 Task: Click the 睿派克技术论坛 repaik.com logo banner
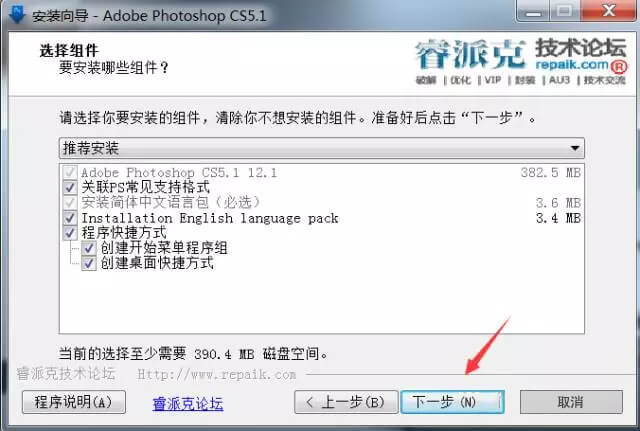click(x=521, y=62)
